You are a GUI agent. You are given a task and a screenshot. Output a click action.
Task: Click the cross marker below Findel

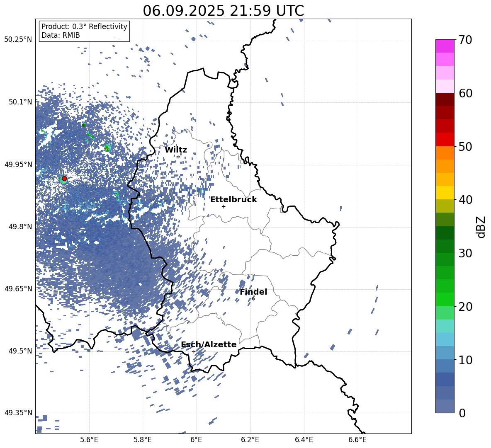[x=253, y=299]
